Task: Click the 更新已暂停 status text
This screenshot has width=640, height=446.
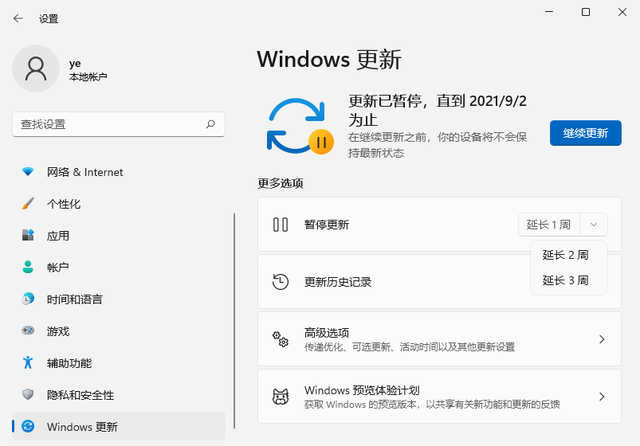Action: (437, 110)
